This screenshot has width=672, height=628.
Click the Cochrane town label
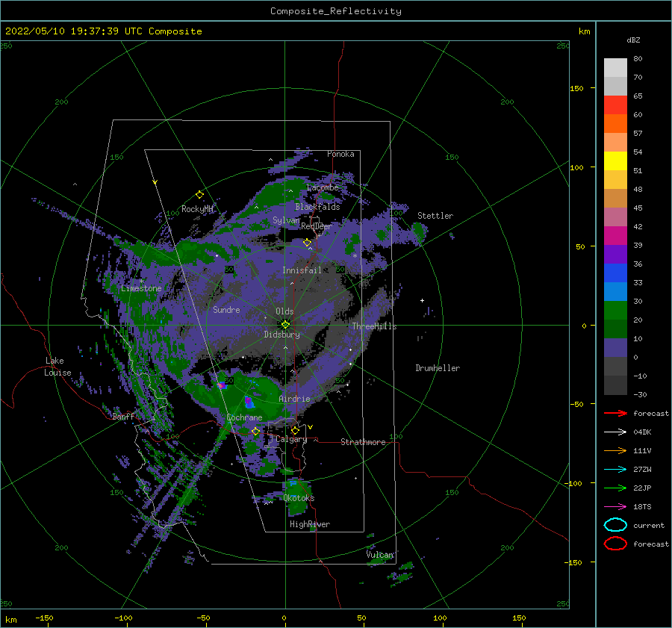[244, 417]
